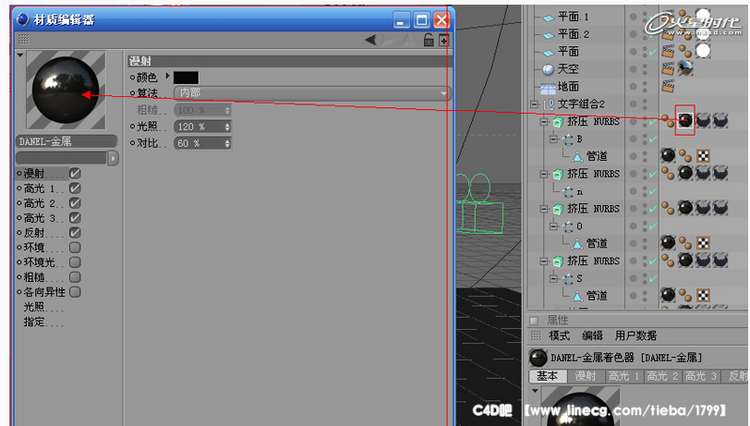
Task: Click the material preview sphere thumbnail
Action: tap(66, 90)
